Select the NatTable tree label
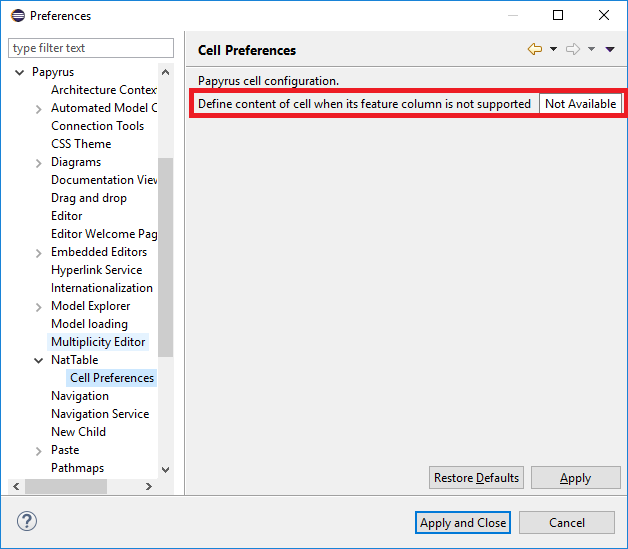628x549 pixels. (x=74, y=360)
